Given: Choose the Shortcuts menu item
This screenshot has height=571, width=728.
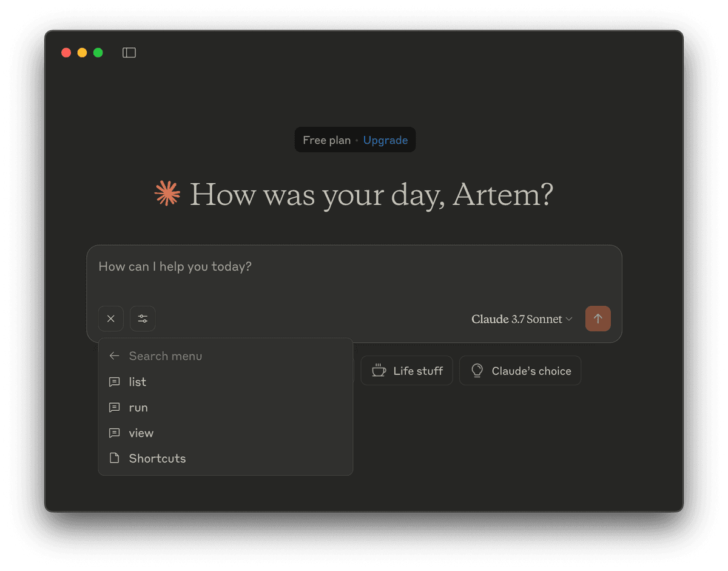Looking at the screenshot, I should click(226, 459).
